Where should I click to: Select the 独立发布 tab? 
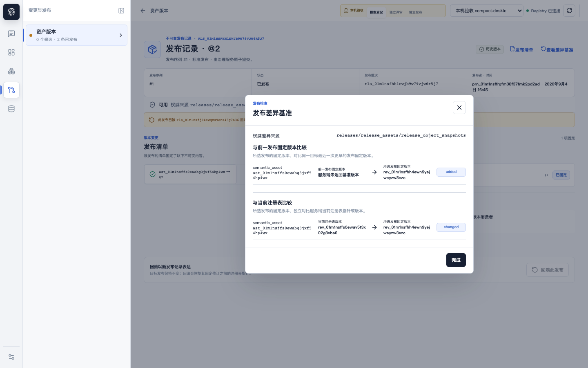[x=416, y=12]
